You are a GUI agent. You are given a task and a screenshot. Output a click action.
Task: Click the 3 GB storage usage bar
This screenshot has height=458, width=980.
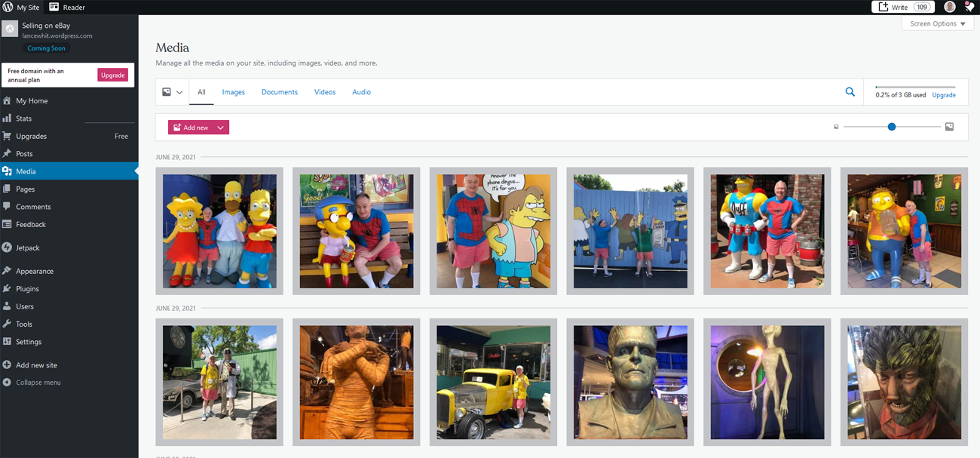(915, 87)
